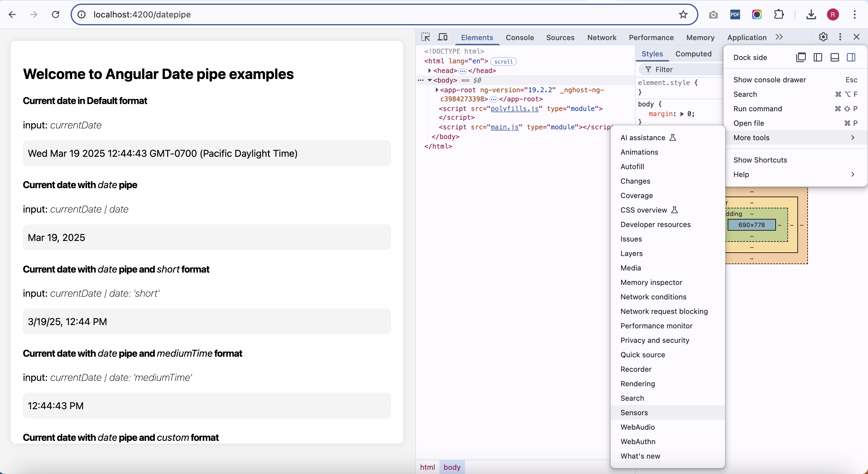Choose Open file from the menu
Screen dimensions: 868x474
click(795, 123)
